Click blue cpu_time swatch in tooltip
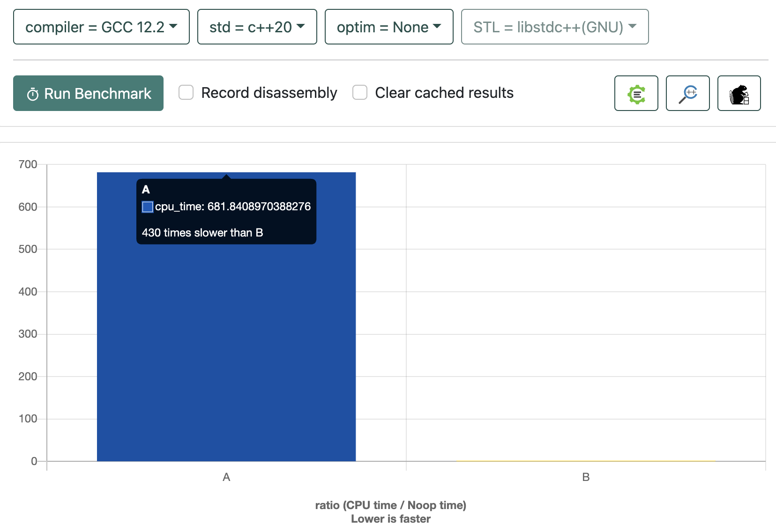Image resolution: width=776 pixels, height=532 pixels. coord(148,207)
